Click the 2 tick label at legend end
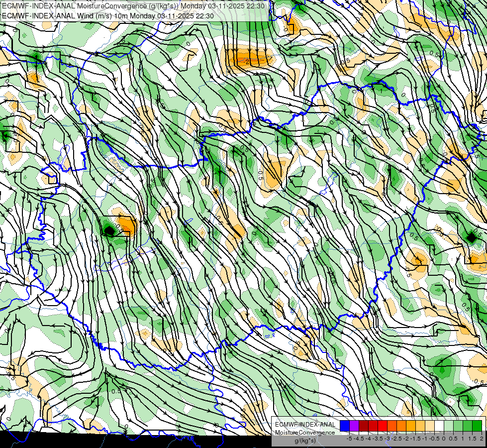This screenshot has width=487, height=448. 482,439
